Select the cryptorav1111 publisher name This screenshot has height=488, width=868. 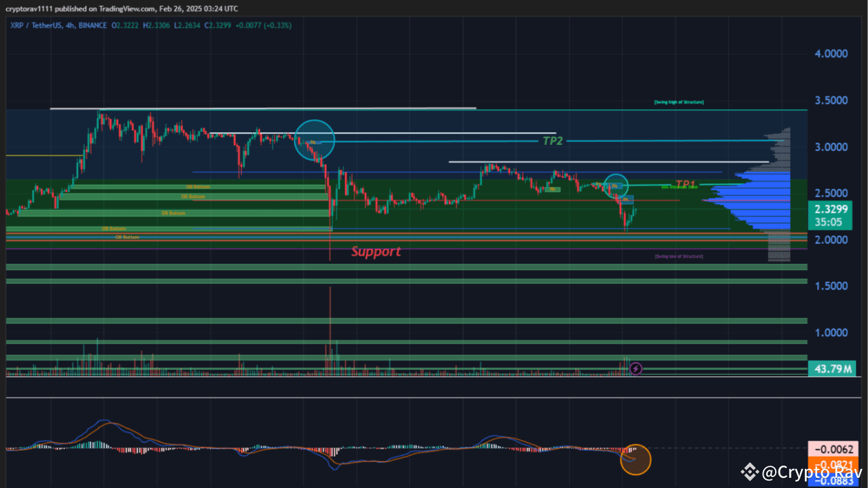tap(31, 8)
